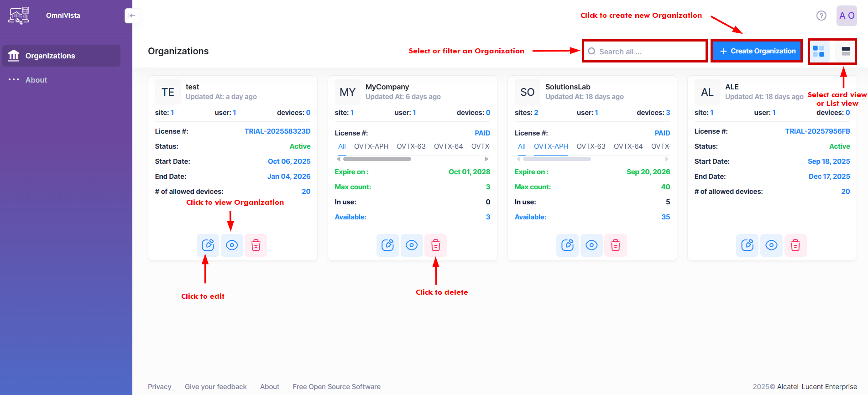Edit the MyCompany organization

pyautogui.click(x=387, y=245)
